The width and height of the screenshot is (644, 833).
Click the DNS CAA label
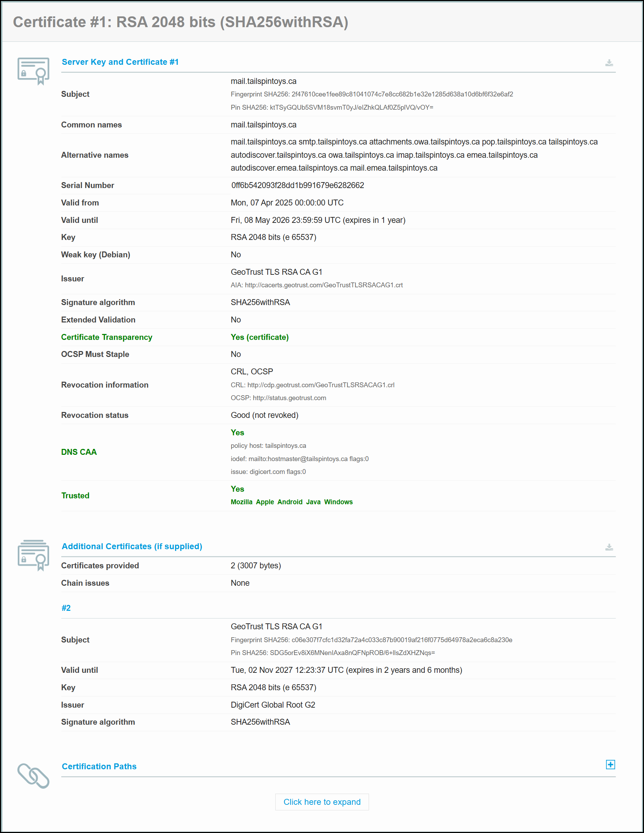[x=79, y=452]
